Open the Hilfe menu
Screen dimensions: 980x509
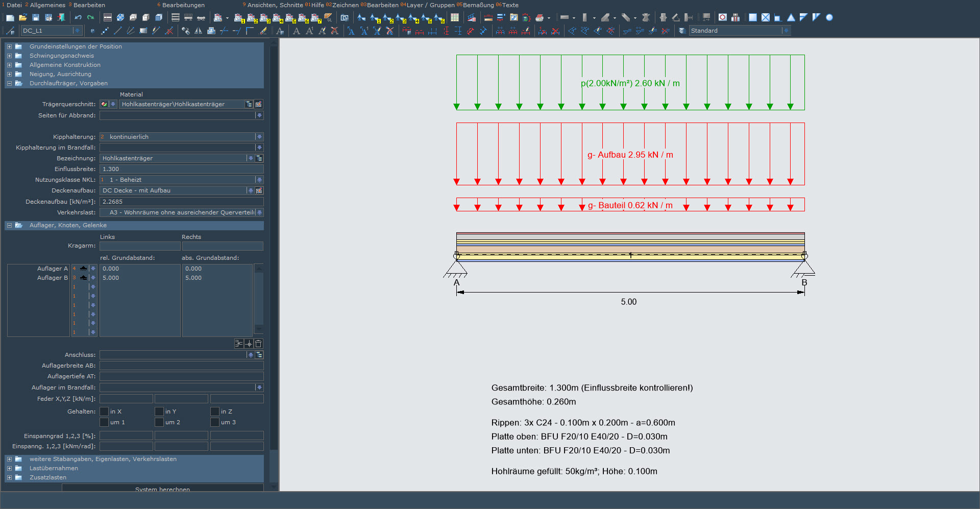[317, 5]
